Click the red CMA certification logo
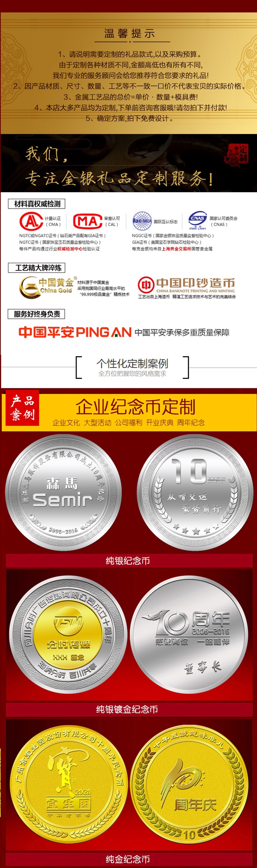 click(x=31, y=221)
